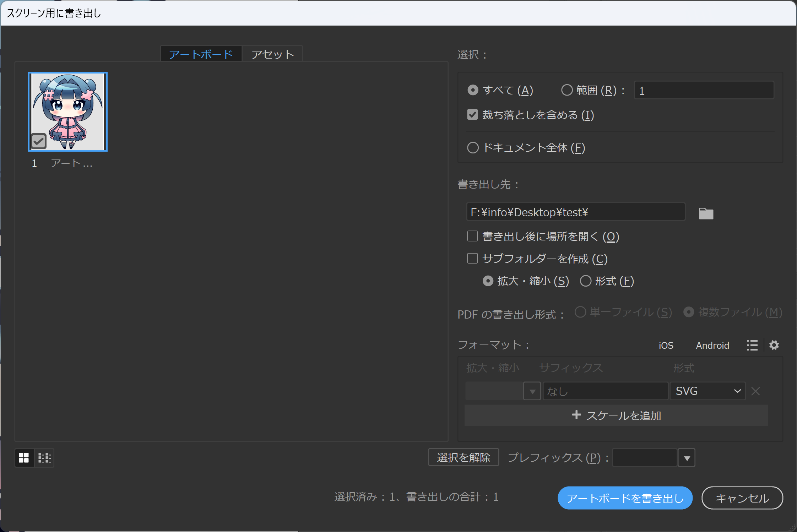This screenshot has width=797, height=532.
Task: Add a new export scale
Action: pos(617,415)
